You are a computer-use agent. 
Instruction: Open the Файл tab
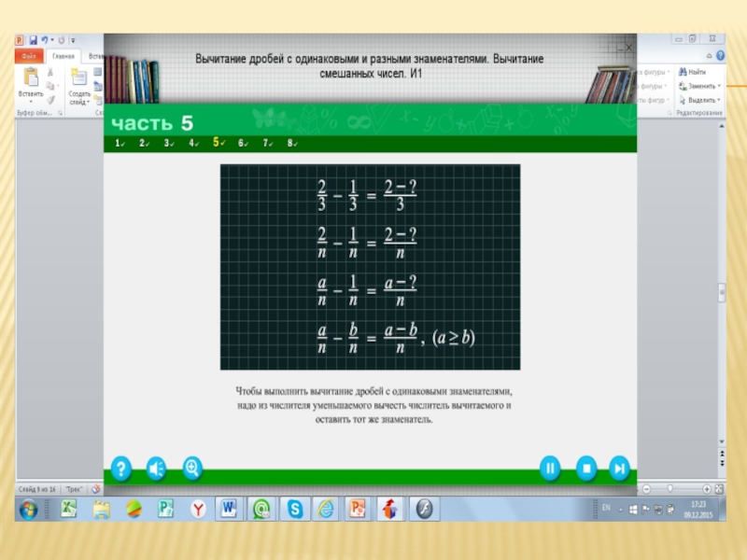(29, 56)
